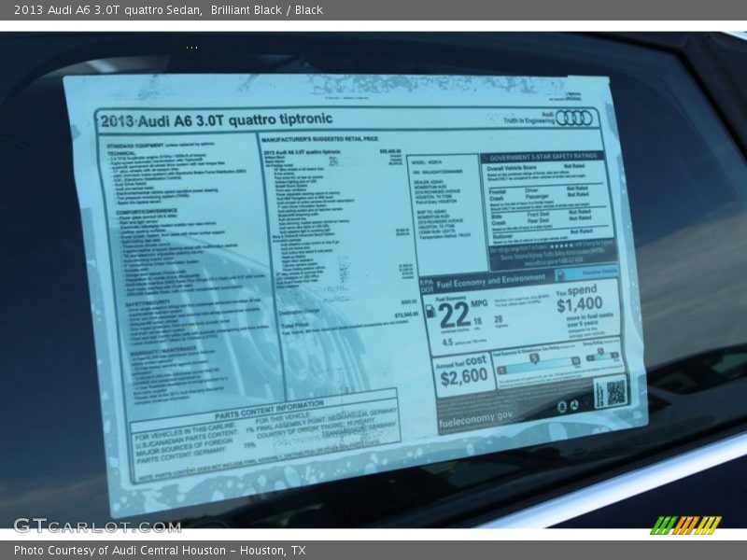Click 'Total Price' label
This screenshot has height=560, width=747.
point(295,326)
